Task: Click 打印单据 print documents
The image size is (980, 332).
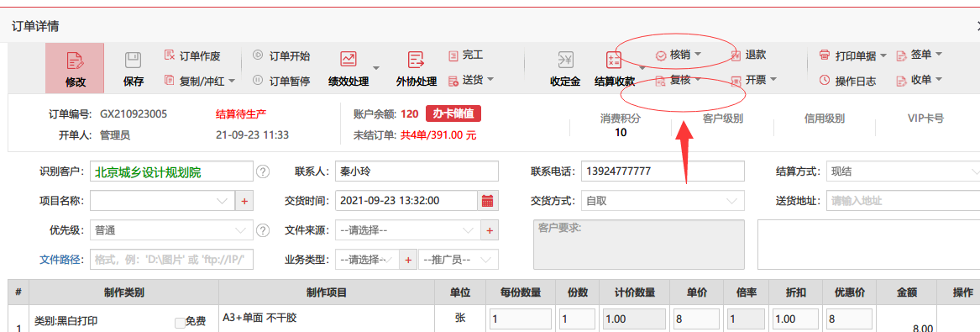Action: point(847,55)
